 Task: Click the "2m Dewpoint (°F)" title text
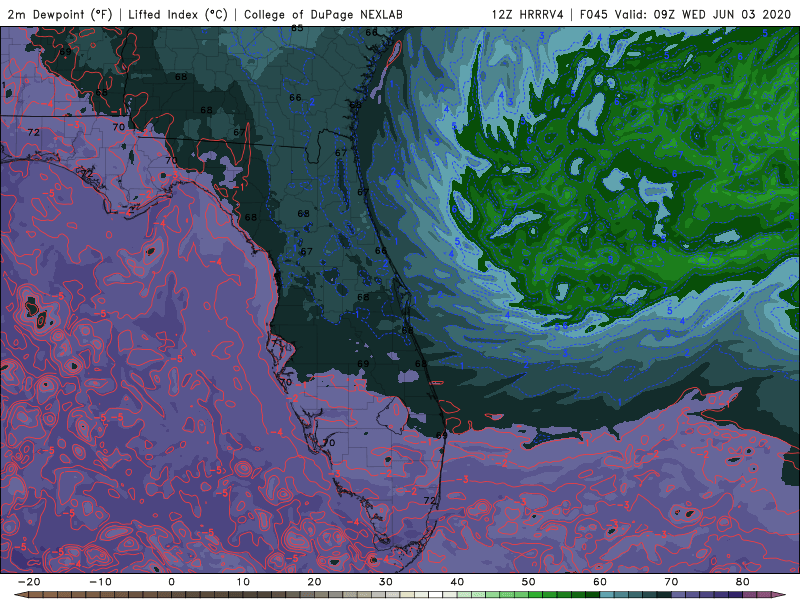click(x=59, y=14)
